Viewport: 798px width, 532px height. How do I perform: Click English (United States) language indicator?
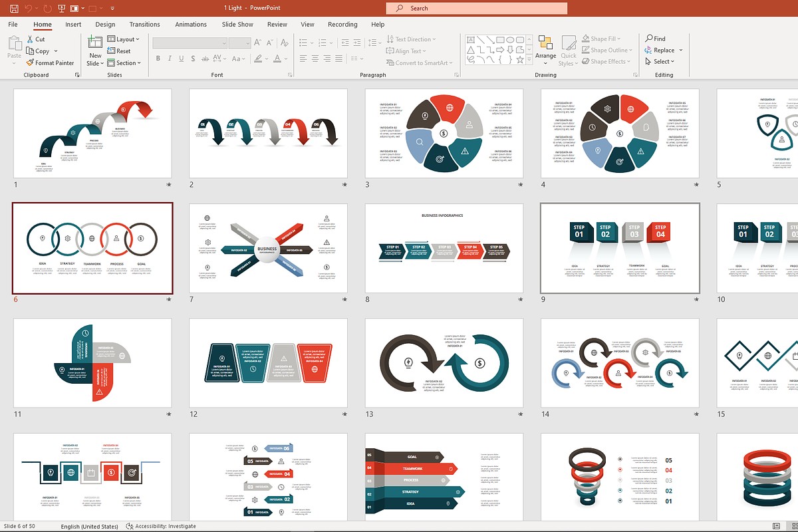pos(89,526)
